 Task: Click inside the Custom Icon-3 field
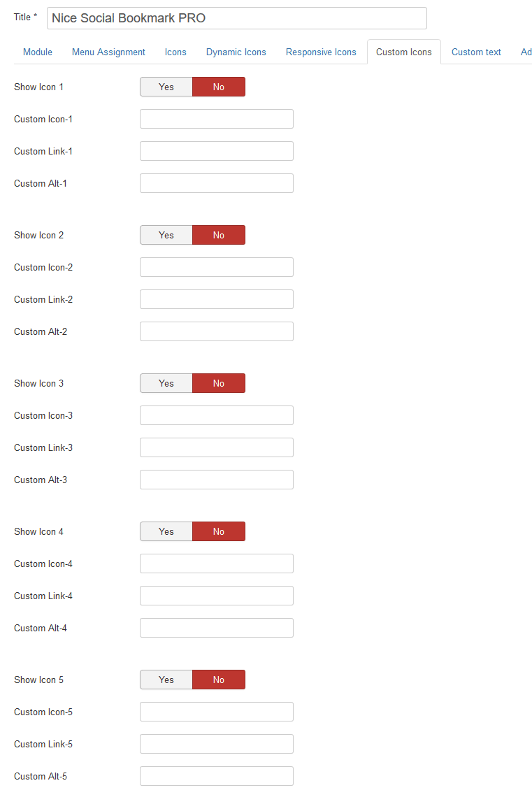[x=216, y=415]
